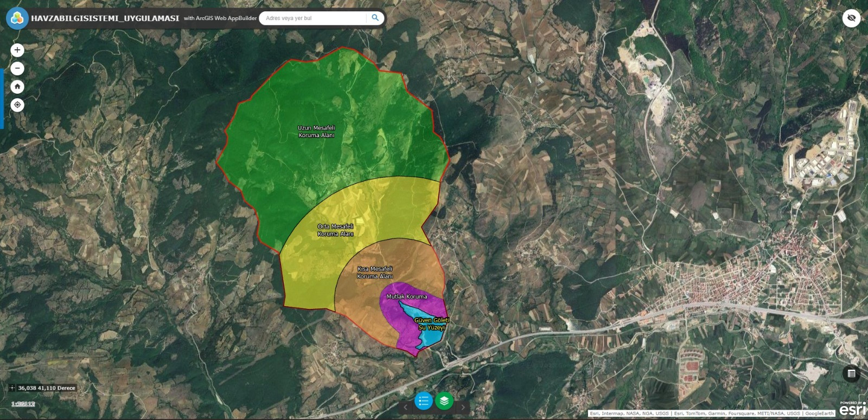The height and width of the screenshot is (420, 868).
Task: Expand widget bar with right arrow
Action: [x=463, y=407]
